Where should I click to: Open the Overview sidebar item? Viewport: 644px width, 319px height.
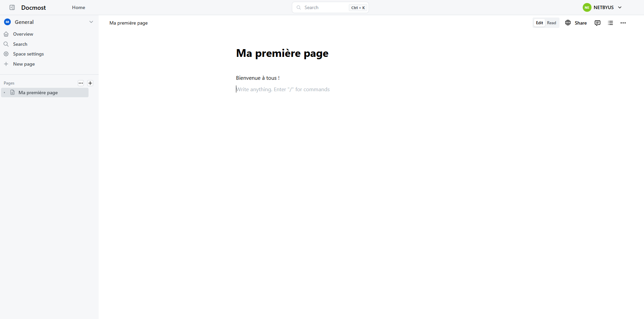[x=23, y=34]
